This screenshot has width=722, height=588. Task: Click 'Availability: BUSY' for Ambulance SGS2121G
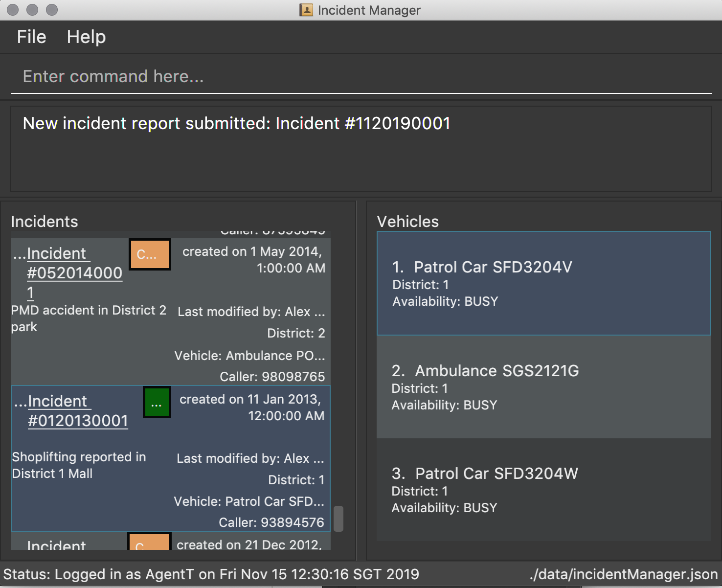coord(444,405)
